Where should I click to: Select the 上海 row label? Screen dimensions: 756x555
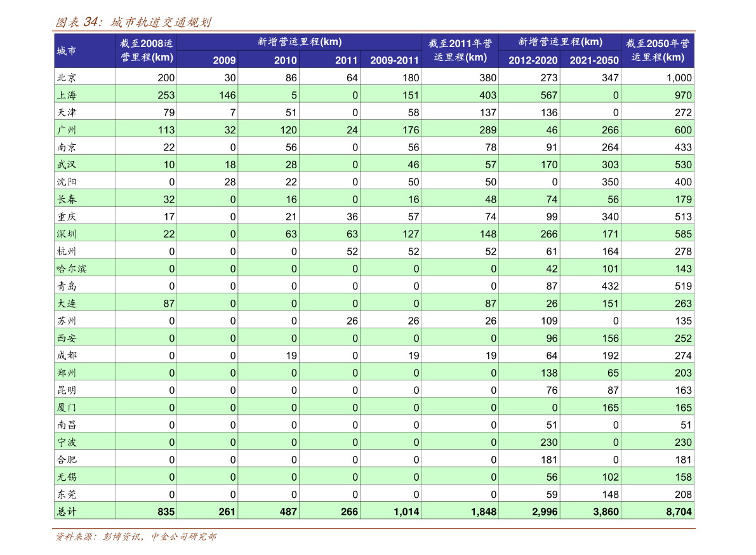coord(67,95)
